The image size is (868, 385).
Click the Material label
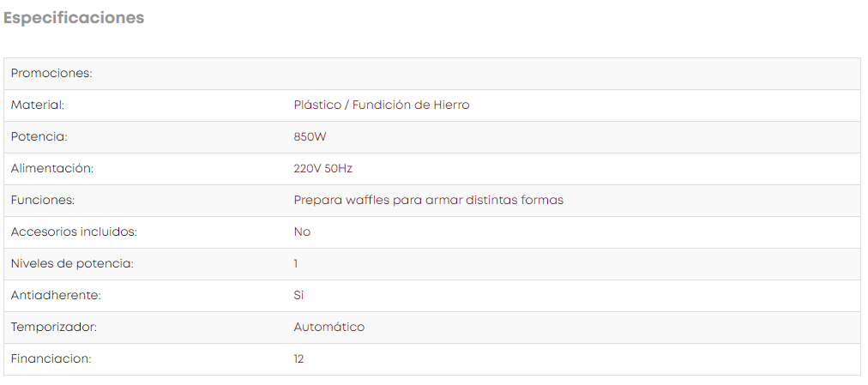click(38, 105)
